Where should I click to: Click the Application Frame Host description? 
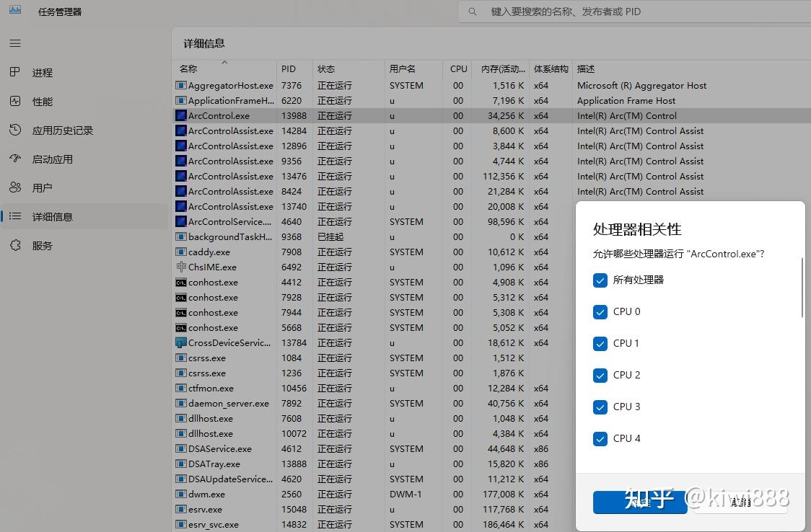(x=626, y=101)
